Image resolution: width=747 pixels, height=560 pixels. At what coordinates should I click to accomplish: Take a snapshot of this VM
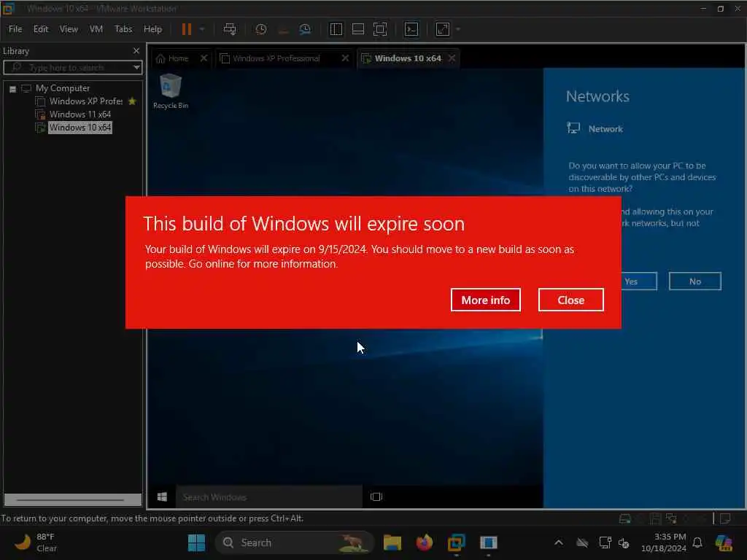click(x=260, y=29)
